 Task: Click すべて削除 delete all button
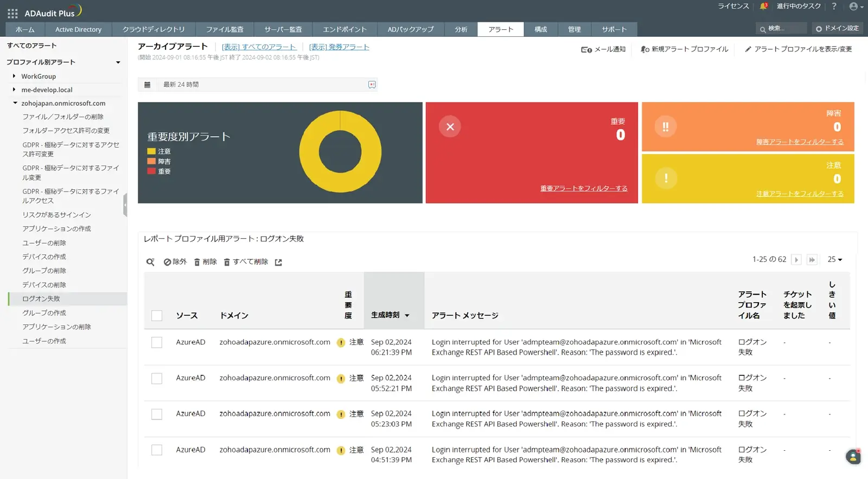246,262
